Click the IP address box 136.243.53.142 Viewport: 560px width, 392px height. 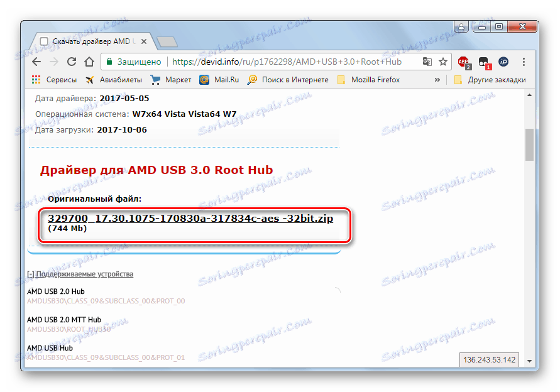point(488,359)
